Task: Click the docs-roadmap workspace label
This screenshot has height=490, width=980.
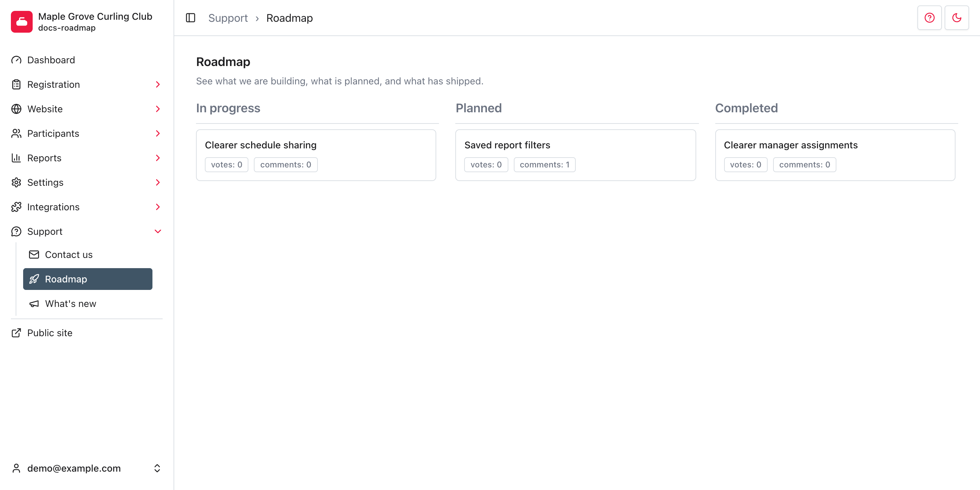Action: pyautogui.click(x=67, y=28)
